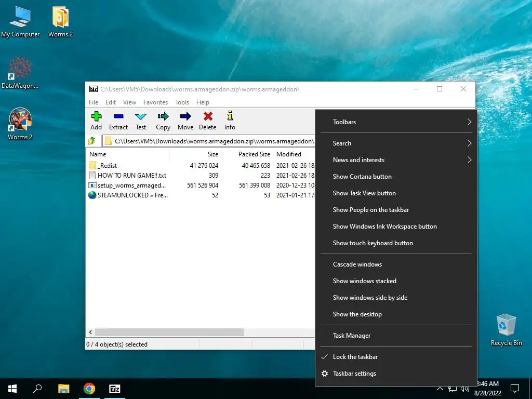Click the scrollbar left arrow

point(90,332)
